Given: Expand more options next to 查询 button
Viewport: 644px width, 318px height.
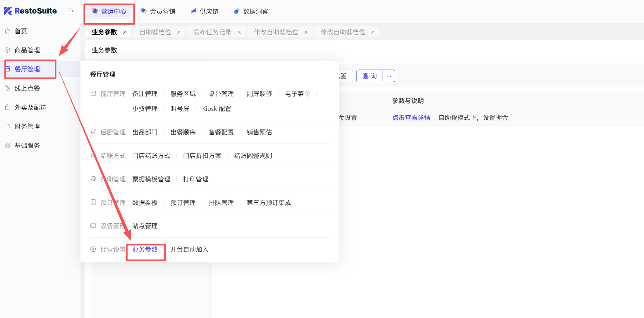Looking at the screenshot, I should (x=389, y=76).
